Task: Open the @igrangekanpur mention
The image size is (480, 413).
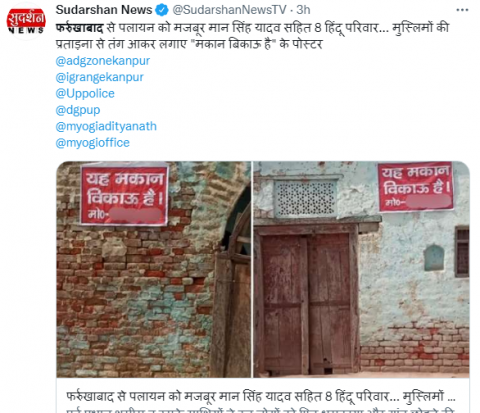Action: [99, 77]
